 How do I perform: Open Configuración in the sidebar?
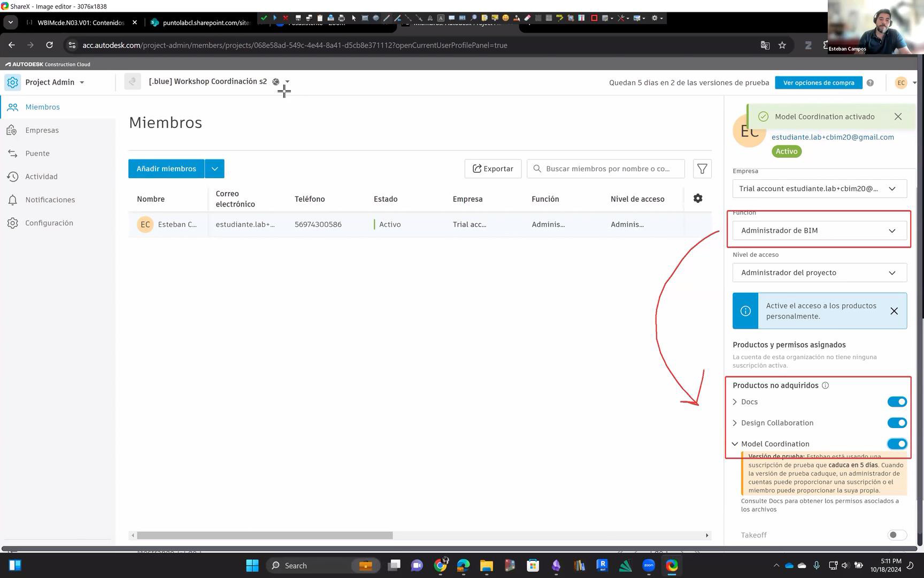(49, 223)
